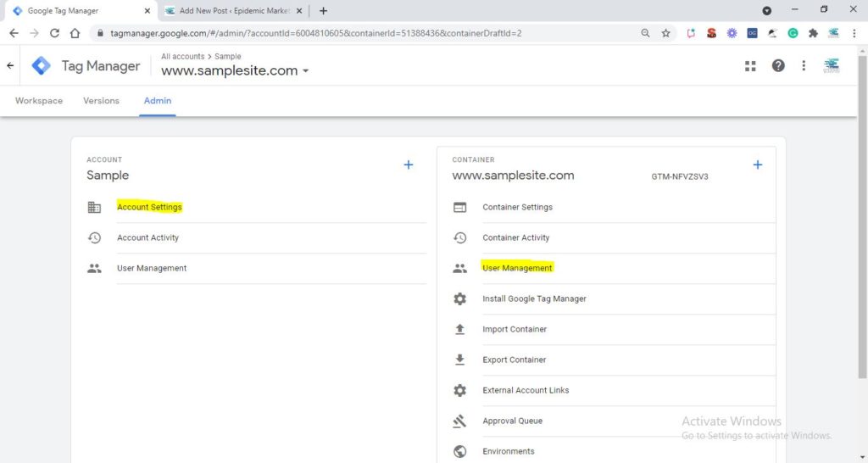Open the help question mark icon

click(778, 66)
